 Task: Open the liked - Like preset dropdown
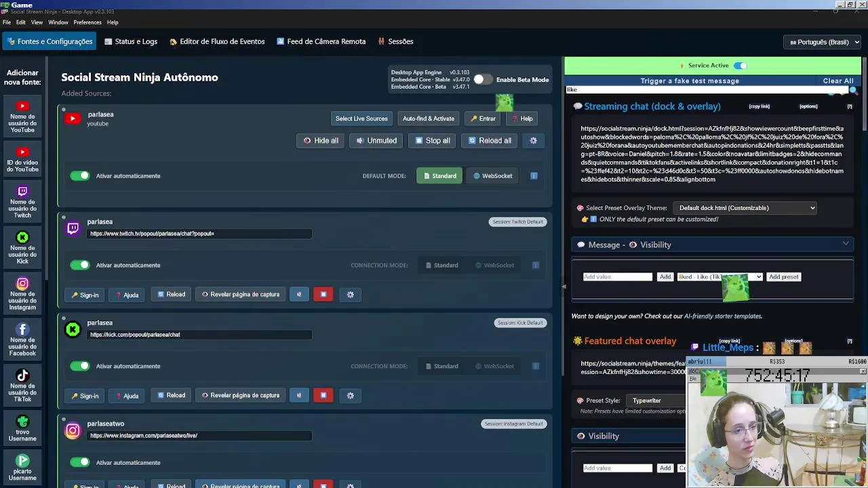pos(719,277)
